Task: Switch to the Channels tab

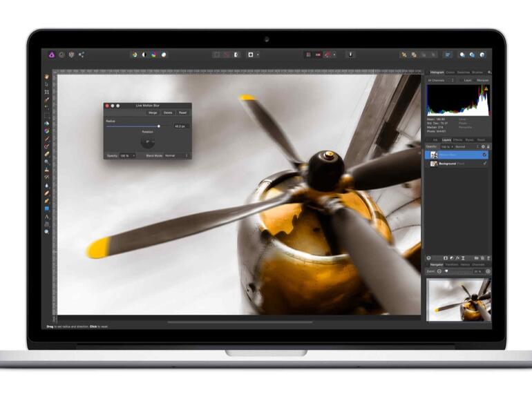Action: pyautogui.click(x=478, y=264)
